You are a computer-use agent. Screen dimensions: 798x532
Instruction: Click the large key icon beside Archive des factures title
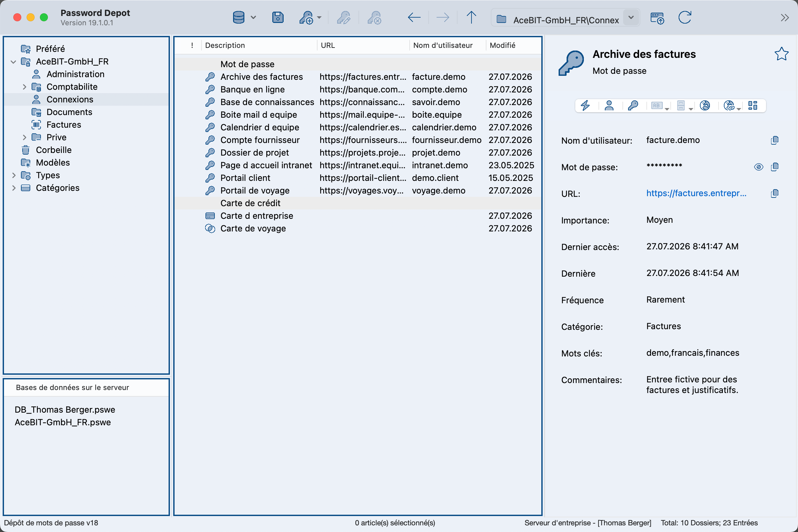tap(571, 63)
